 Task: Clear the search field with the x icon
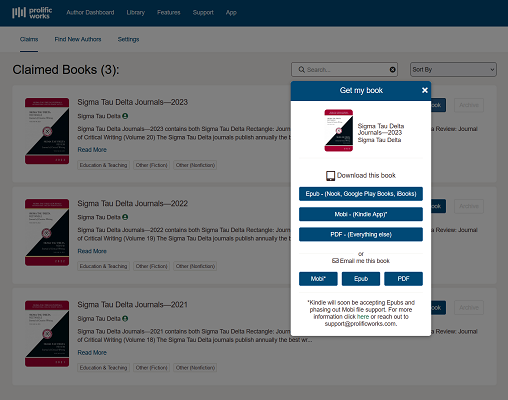(393, 70)
